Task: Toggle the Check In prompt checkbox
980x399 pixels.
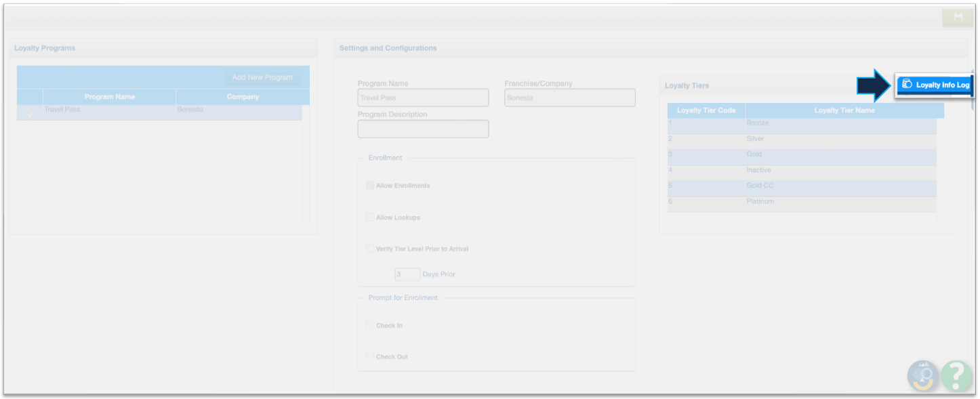Action: click(x=370, y=325)
